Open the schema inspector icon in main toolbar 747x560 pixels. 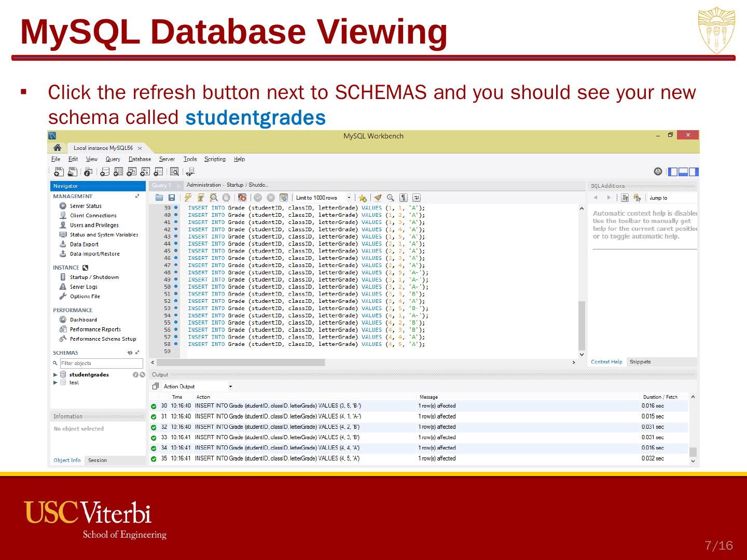click(x=88, y=172)
